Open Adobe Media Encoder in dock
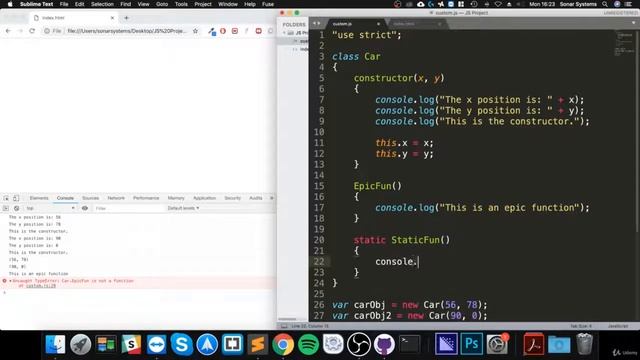 [446, 344]
